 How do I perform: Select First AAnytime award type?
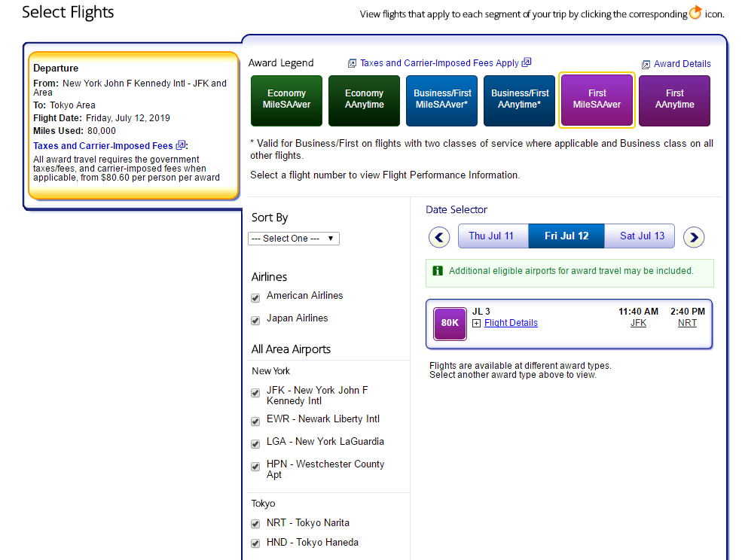(x=675, y=101)
